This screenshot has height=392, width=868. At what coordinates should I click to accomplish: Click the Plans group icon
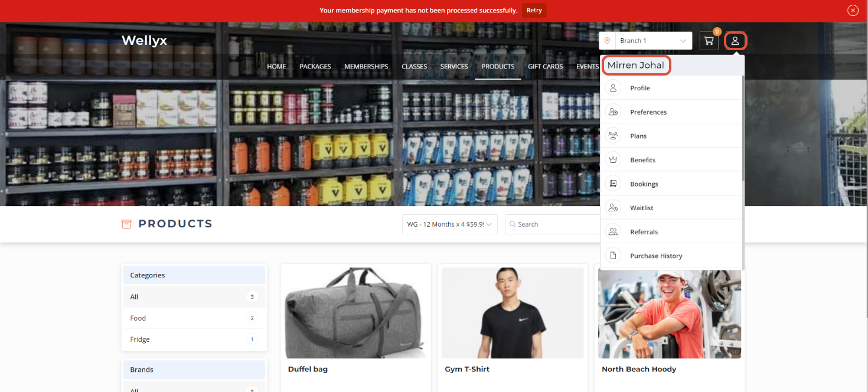coord(613,136)
